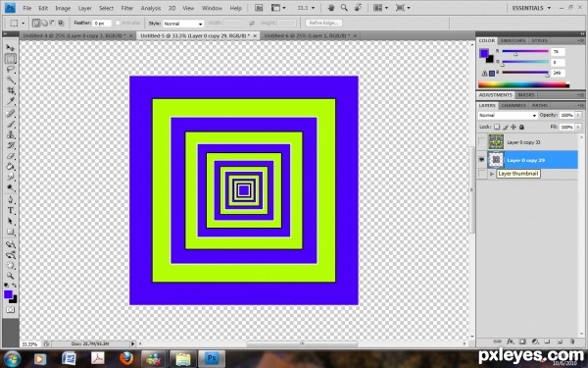
Task: Open the Essentials workspace switcher
Action: [531, 8]
